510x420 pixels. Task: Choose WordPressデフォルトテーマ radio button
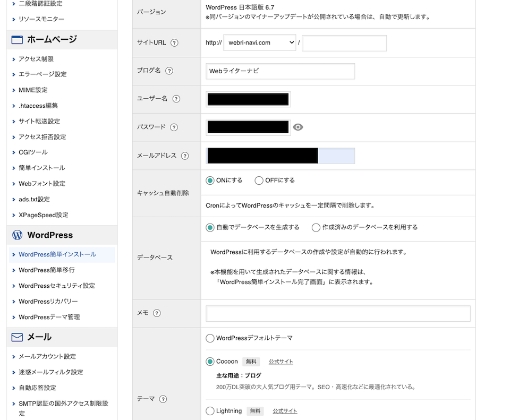tap(210, 338)
